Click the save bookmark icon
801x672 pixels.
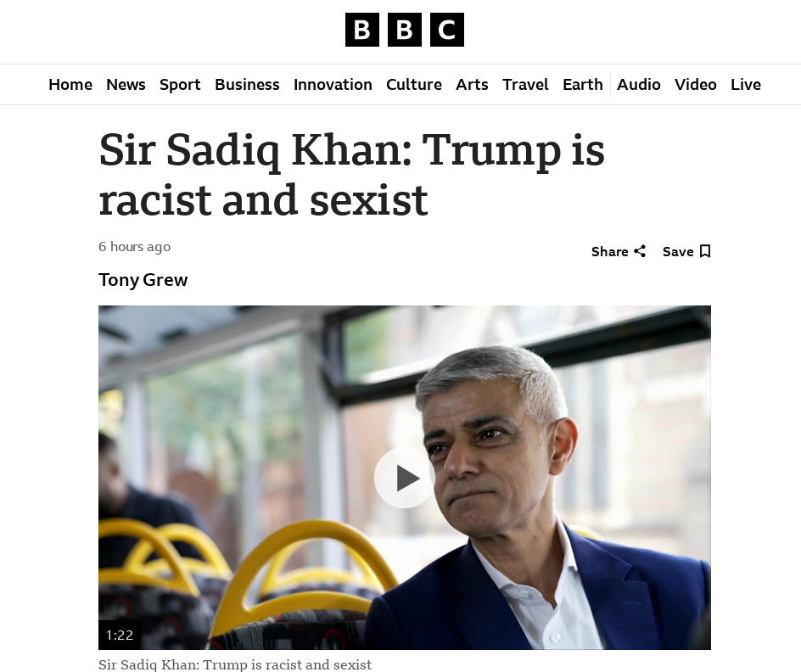pyautogui.click(x=705, y=251)
